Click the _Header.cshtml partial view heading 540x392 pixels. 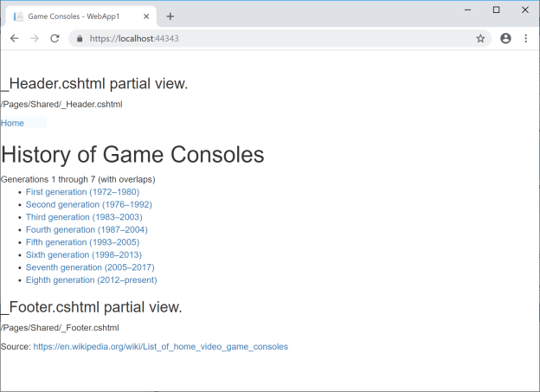pyautogui.click(x=94, y=84)
